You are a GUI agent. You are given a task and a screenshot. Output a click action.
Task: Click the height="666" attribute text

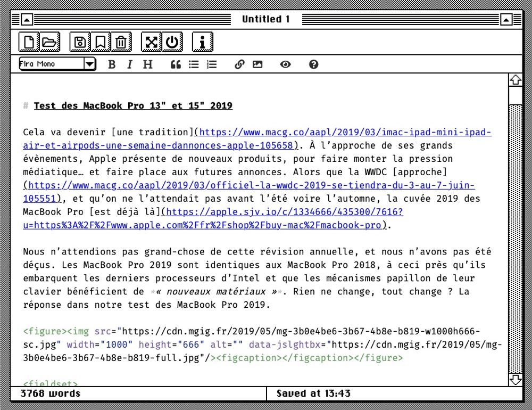[x=171, y=345]
